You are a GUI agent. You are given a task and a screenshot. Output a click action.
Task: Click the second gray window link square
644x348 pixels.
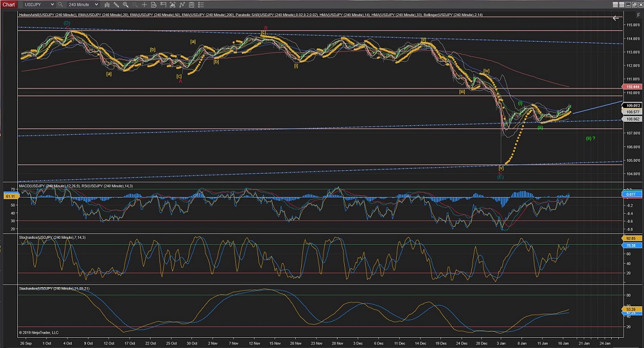pos(622,5)
